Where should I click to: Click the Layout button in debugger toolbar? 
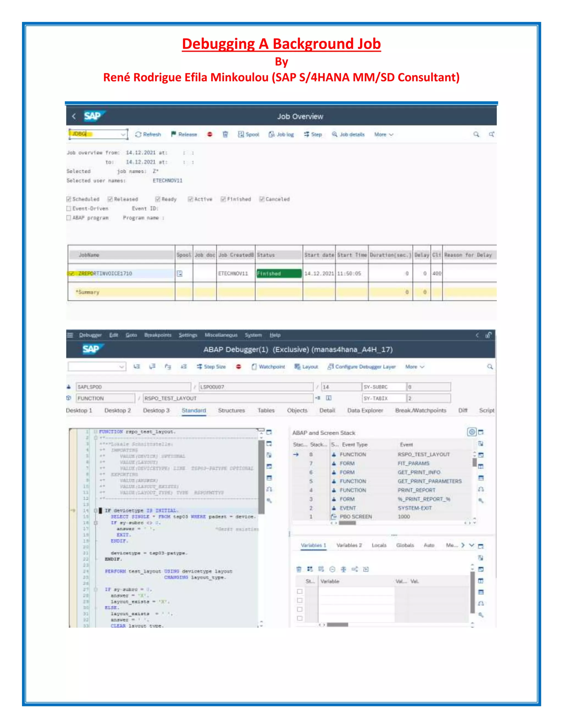click(306, 367)
